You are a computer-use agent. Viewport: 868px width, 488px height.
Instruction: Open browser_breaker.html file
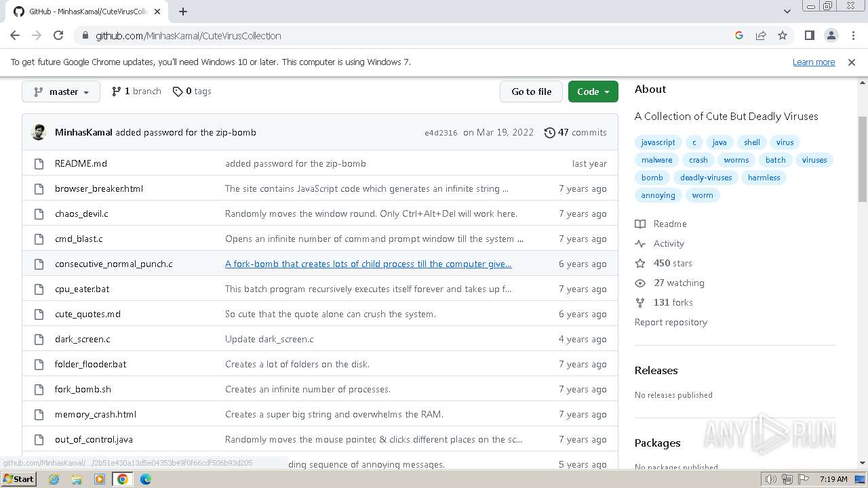tap(99, 188)
